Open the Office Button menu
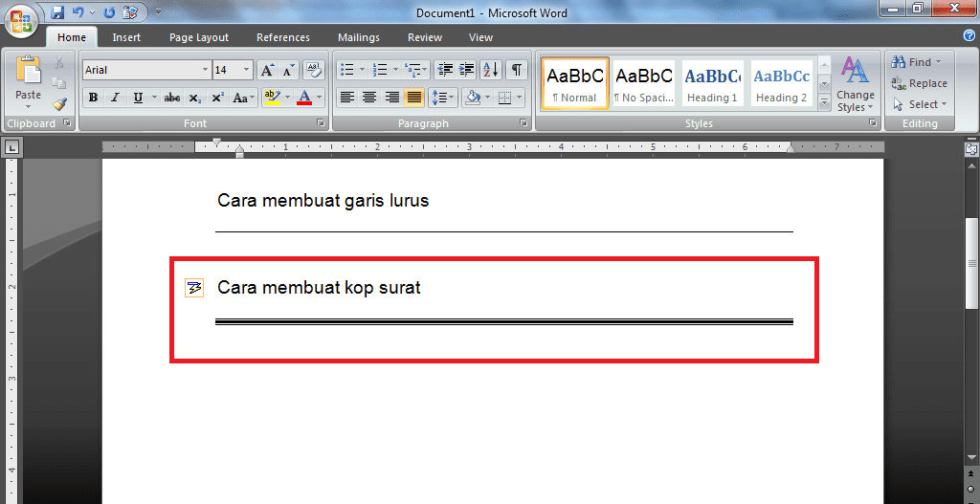 coord(21,20)
